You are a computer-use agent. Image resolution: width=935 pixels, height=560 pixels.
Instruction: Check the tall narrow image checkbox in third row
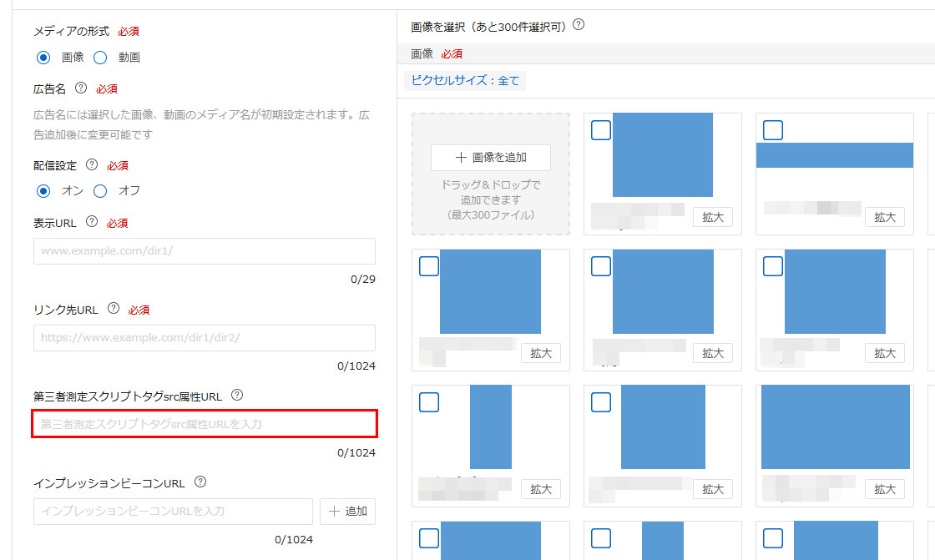point(429,402)
